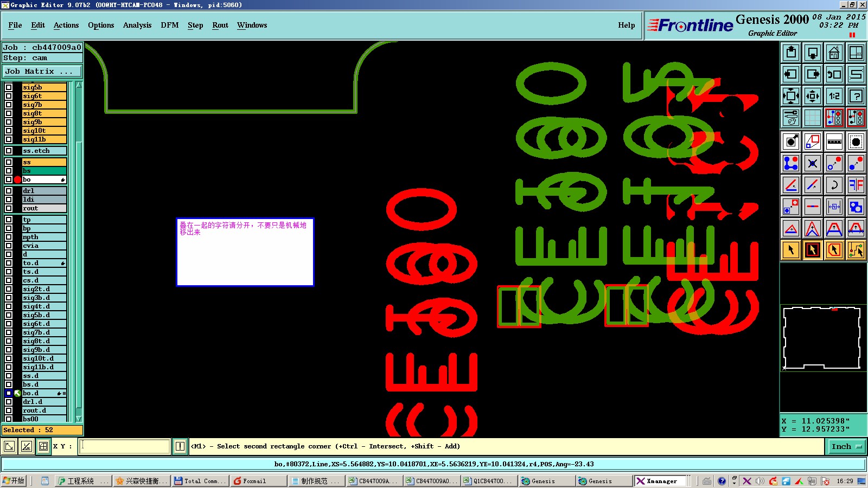Click the blue connected dots icon

coord(791,163)
